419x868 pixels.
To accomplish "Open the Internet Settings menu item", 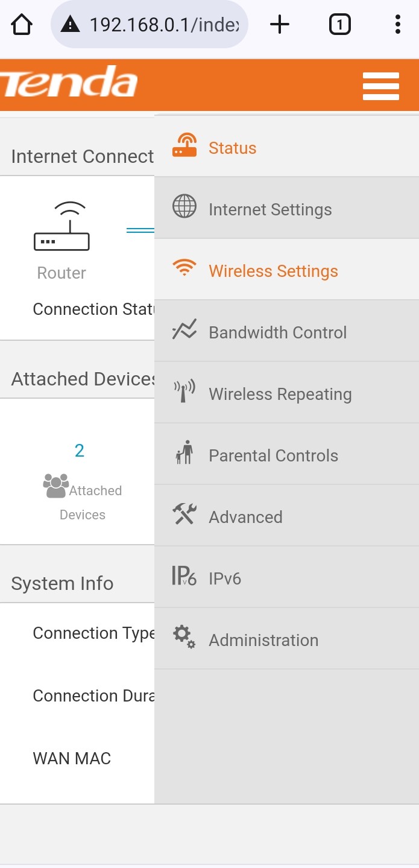I will point(270,209).
